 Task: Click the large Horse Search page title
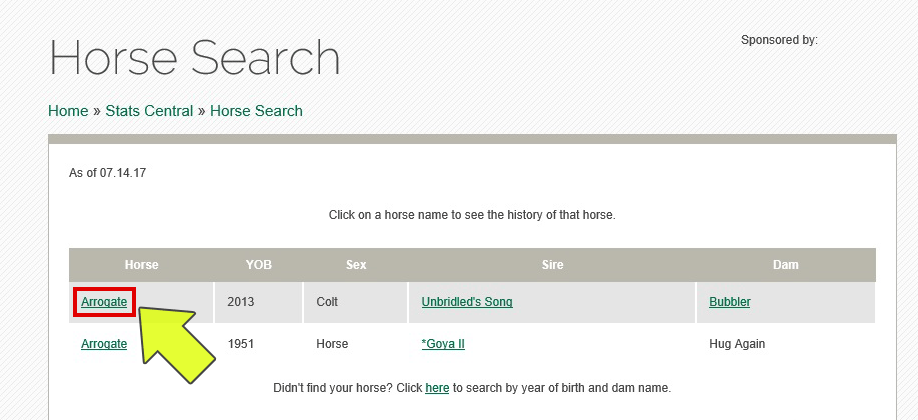pos(195,58)
